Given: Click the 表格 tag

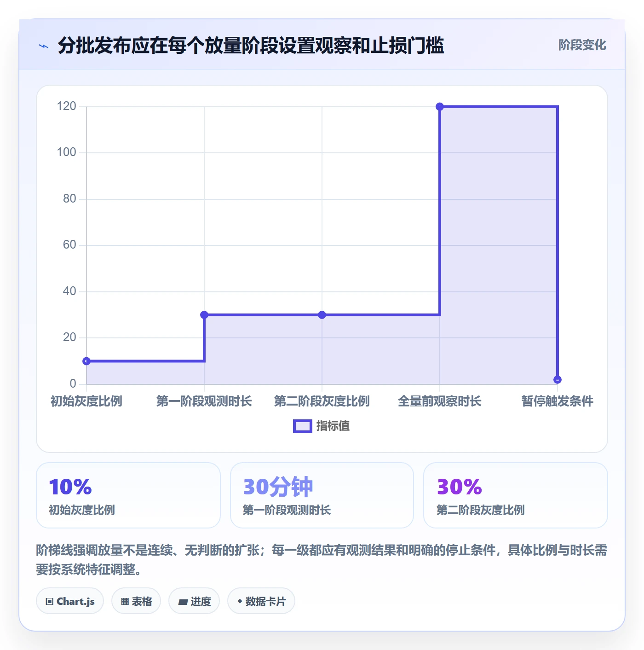Looking at the screenshot, I should (136, 601).
